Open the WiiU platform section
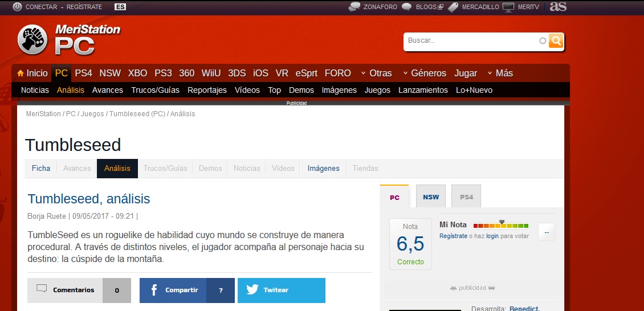This screenshot has height=311, width=644. [x=211, y=73]
